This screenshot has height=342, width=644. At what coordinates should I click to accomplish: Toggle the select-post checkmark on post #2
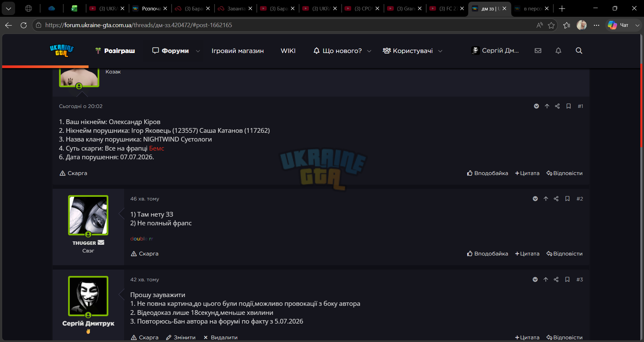[535, 199]
